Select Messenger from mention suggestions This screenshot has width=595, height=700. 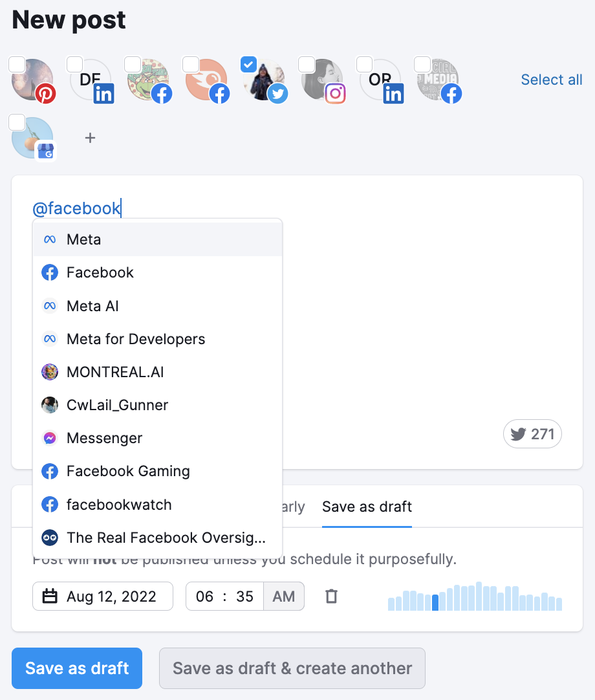click(158, 438)
